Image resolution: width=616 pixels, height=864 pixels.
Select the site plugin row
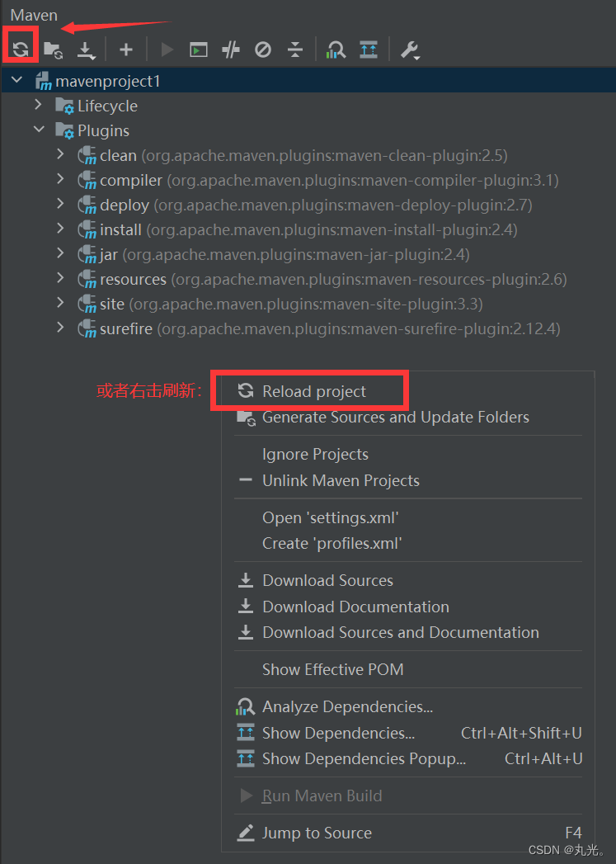coord(308,304)
